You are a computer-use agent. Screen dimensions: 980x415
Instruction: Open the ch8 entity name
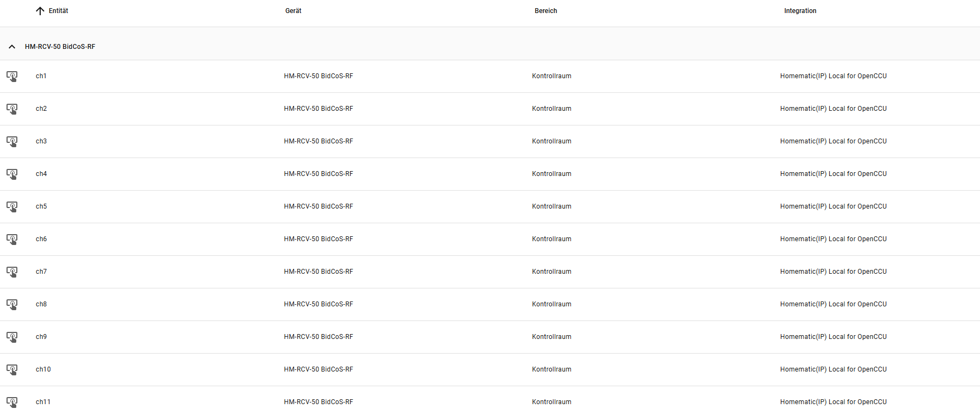(41, 304)
